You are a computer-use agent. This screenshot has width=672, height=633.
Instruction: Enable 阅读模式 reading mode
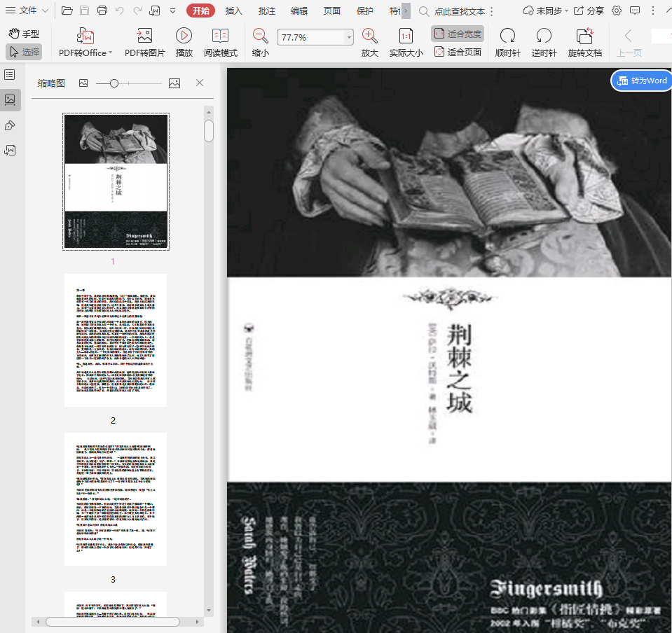pos(220,42)
